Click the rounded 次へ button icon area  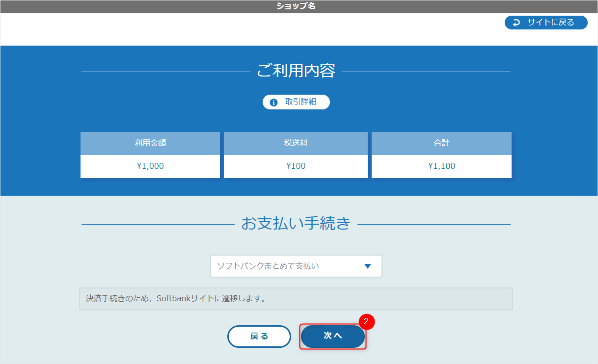pos(333,336)
